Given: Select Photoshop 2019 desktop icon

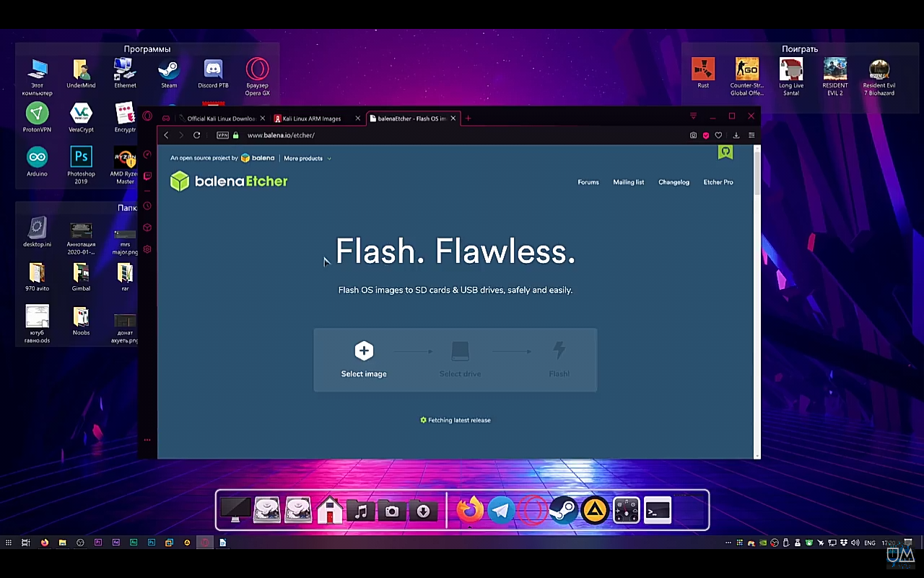Looking at the screenshot, I should 81,165.
